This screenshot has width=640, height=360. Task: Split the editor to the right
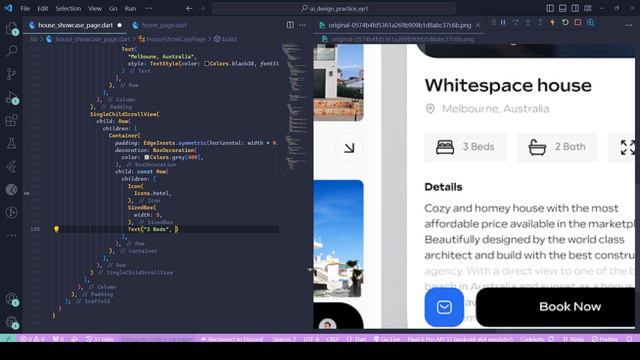[x=290, y=25]
